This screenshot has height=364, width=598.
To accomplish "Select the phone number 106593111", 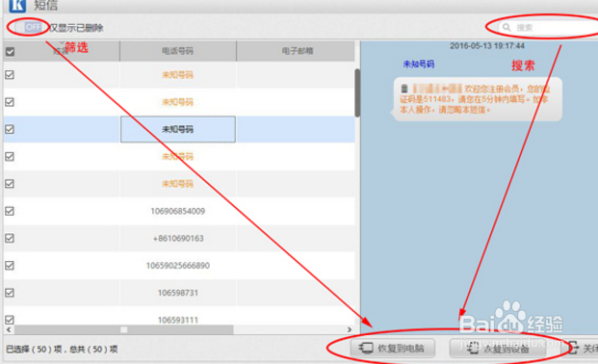I will coord(178,320).
